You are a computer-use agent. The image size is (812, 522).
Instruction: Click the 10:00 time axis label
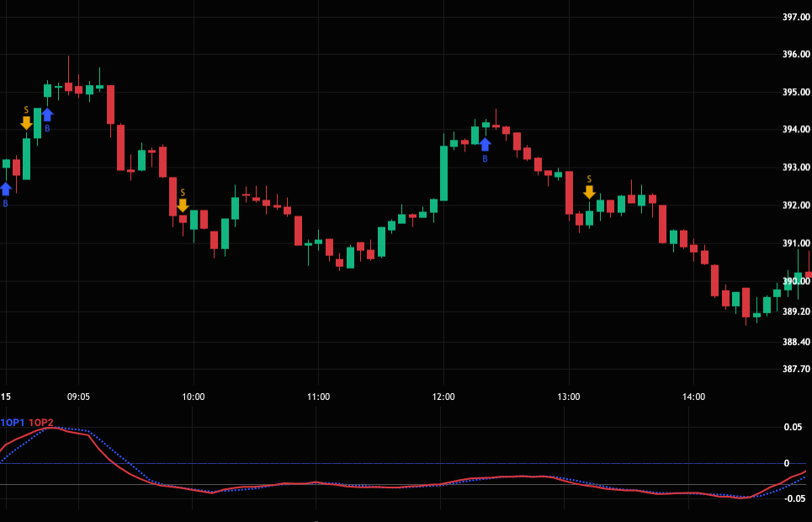(194, 397)
